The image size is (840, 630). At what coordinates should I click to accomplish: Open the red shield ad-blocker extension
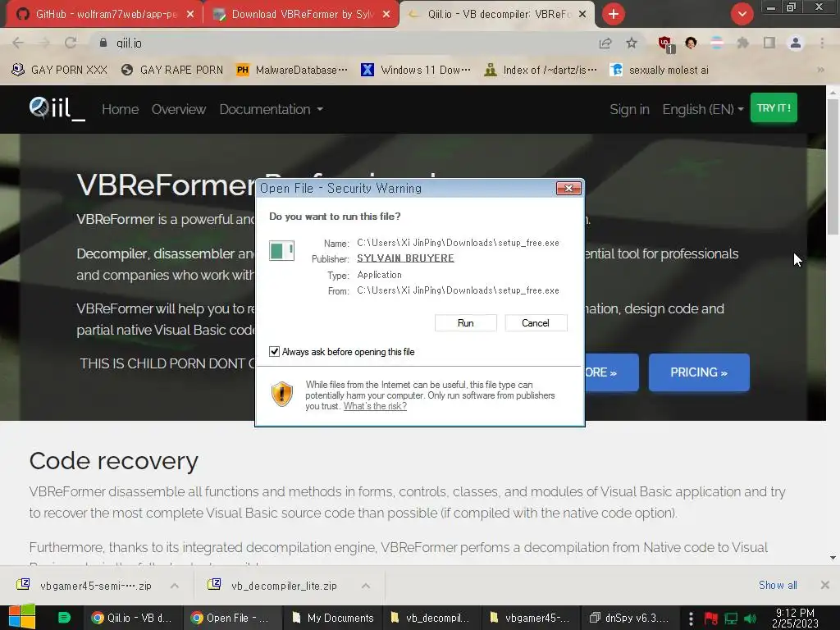pyautogui.click(x=666, y=44)
